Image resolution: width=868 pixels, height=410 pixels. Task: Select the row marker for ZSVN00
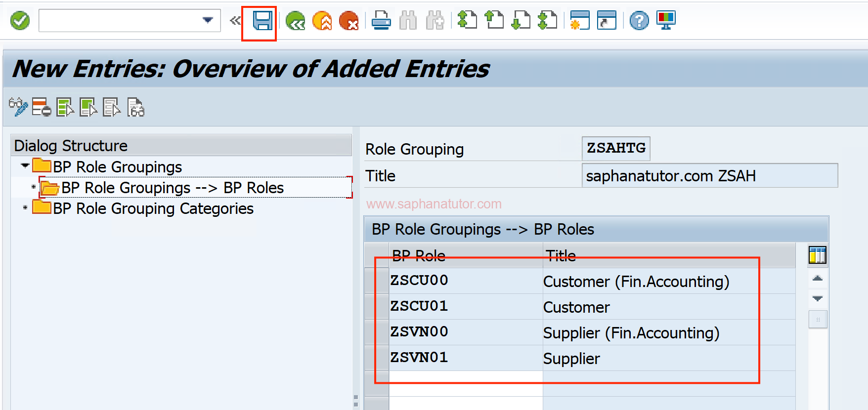pos(377,332)
